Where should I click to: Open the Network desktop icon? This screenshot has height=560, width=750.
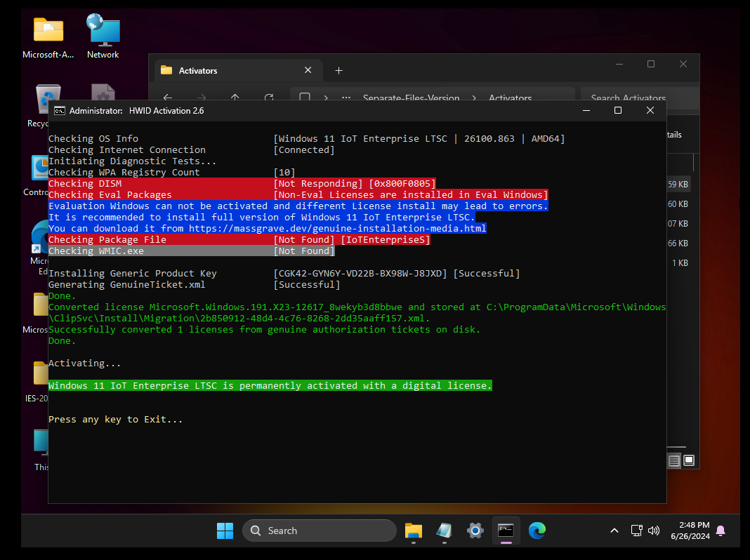(103, 36)
